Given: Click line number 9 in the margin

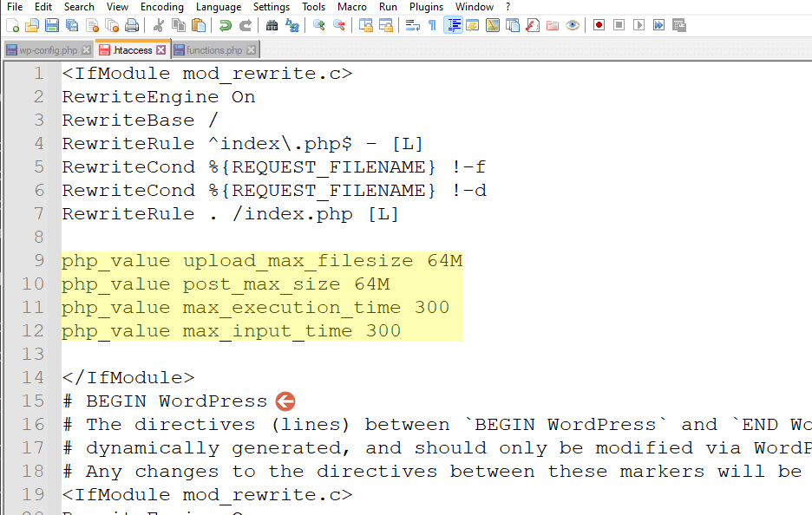Looking at the screenshot, I should tap(39, 260).
